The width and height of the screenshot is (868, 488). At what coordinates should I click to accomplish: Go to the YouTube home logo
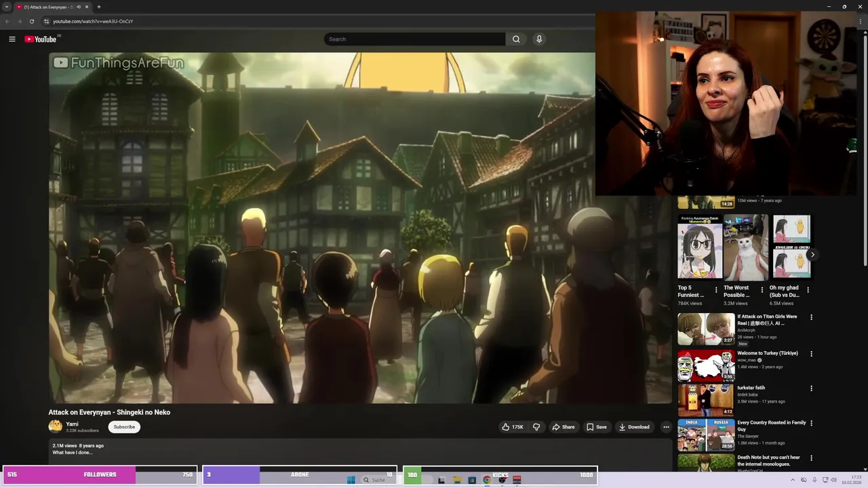41,39
